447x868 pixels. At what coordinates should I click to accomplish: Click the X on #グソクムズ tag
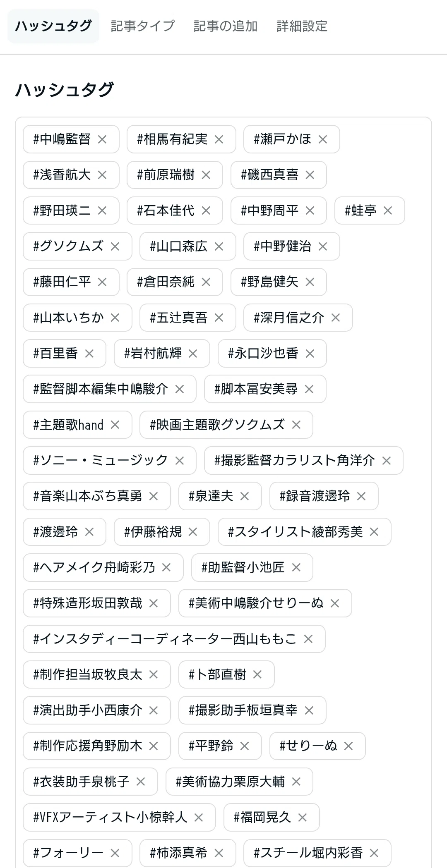pyautogui.click(x=115, y=246)
